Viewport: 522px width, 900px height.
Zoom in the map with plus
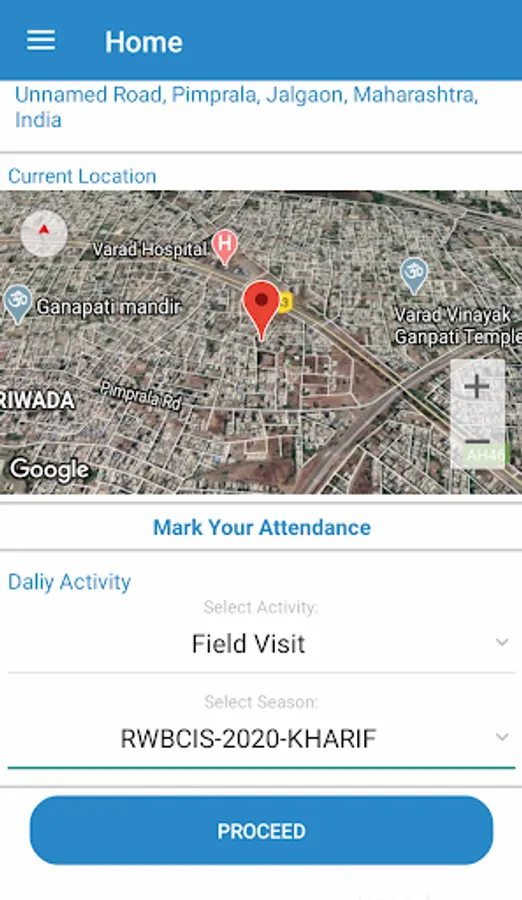[477, 386]
